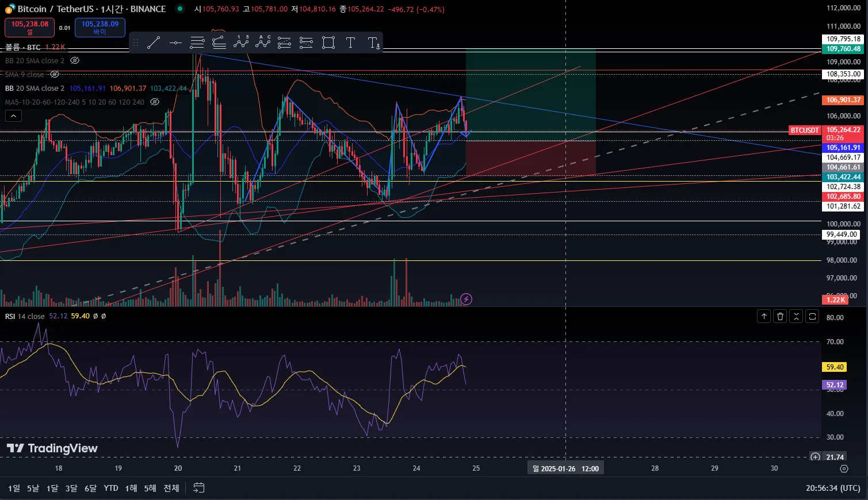The image size is (868, 500).
Task: Pick the Trend-Based Fib Extension tool
Action: pyautogui.click(x=219, y=43)
